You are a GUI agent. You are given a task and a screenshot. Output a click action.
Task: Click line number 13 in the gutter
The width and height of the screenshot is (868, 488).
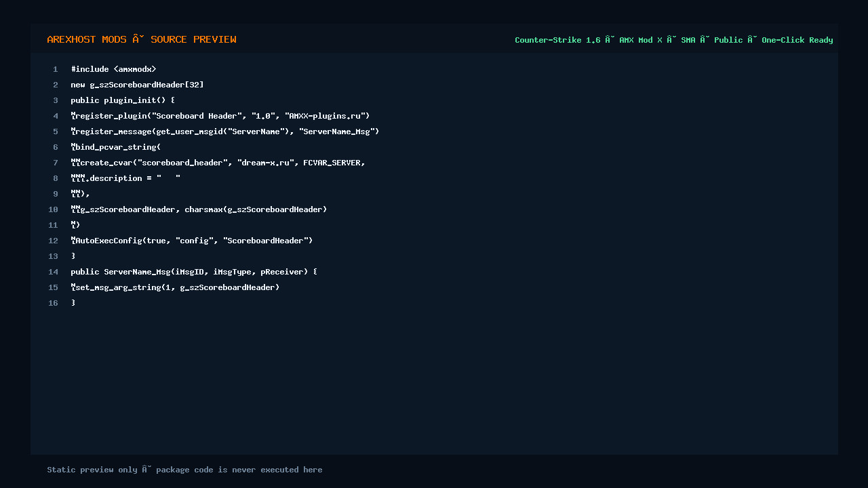click(54, 256)
